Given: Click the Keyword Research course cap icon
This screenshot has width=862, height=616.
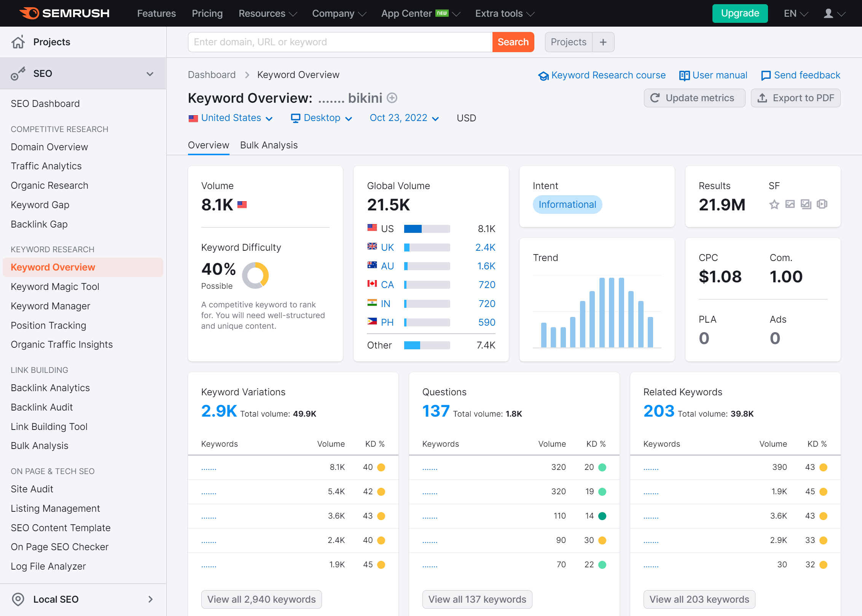Looking at the screenshot, I should [x=543, y=76].
